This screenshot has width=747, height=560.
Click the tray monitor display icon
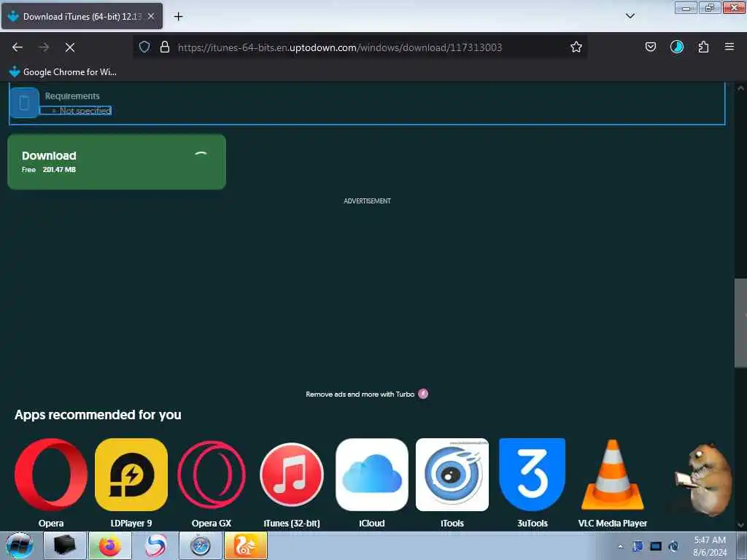click(656, 546)
